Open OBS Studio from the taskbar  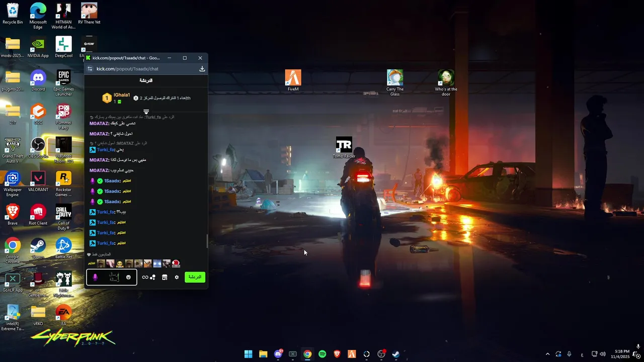coord(381,354)
